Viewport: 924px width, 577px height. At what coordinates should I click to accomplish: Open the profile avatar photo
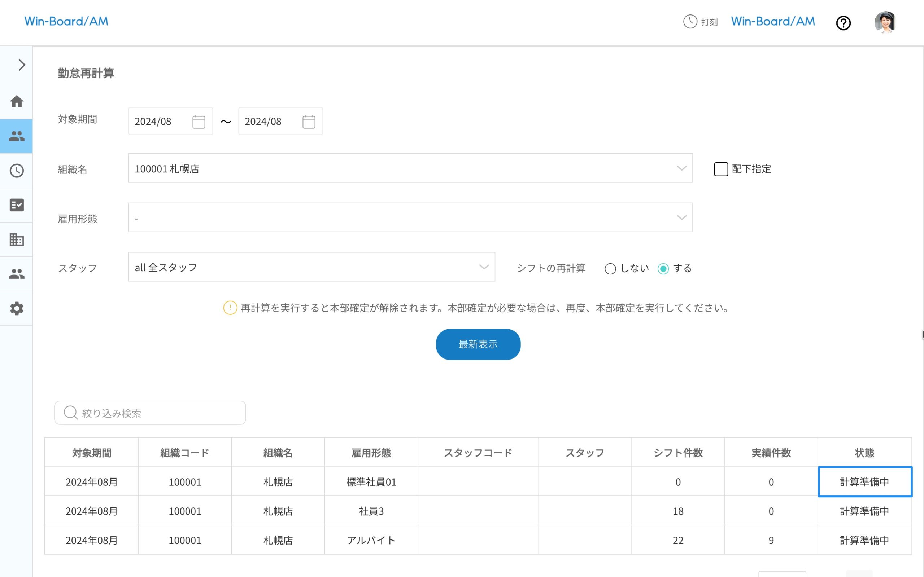885,22
